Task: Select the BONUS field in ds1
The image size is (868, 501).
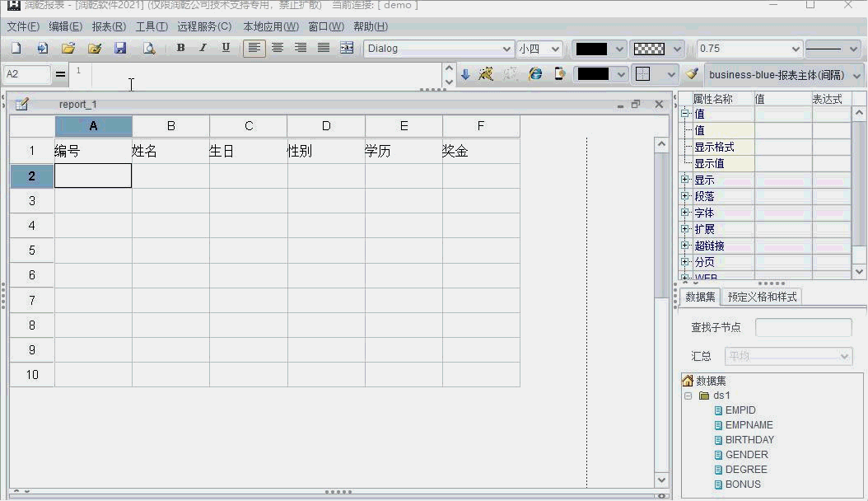Action: (x=743, y=485)
